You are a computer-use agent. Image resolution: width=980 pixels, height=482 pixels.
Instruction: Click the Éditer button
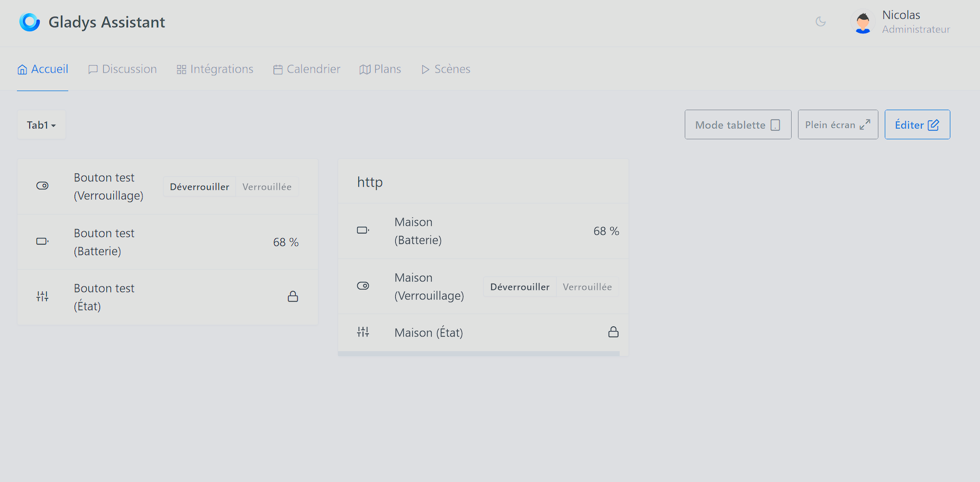point(917,124)
